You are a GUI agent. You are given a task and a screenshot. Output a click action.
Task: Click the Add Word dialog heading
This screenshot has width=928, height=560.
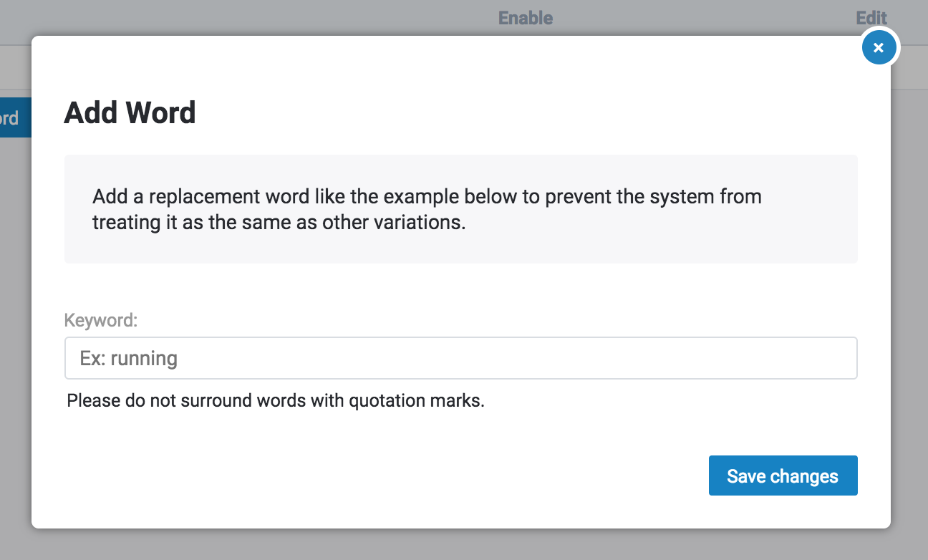[130, 113]
